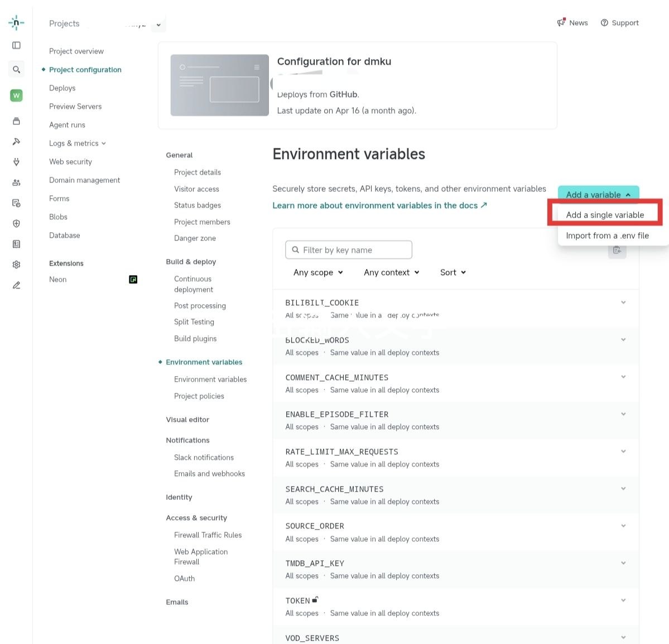669x644 pixels.
Task: Choose Add a single variable
Action: tap(605, 215)
